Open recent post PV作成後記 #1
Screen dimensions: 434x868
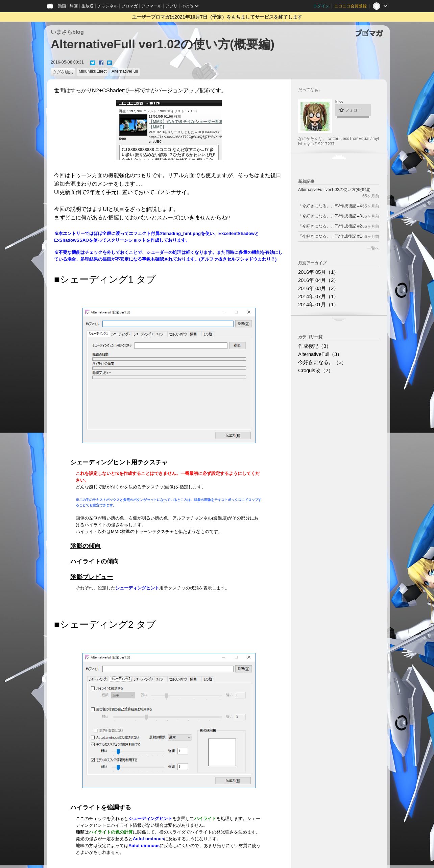[330, 236]
